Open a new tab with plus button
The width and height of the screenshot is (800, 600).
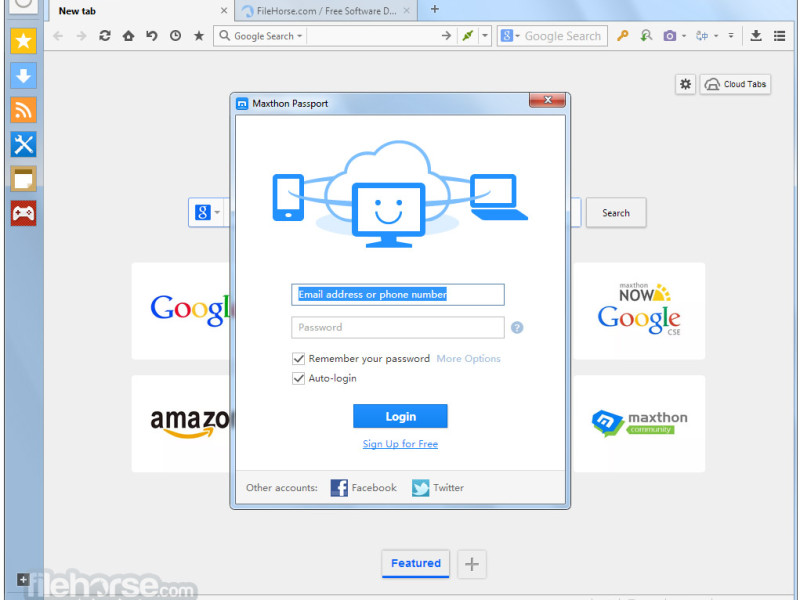point(435,9)
